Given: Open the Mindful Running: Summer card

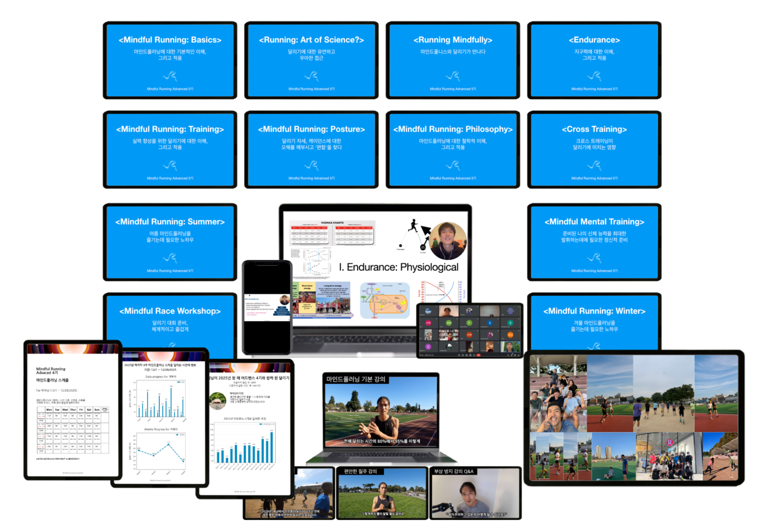Looking at the screenshot, I should coord(170,242).
